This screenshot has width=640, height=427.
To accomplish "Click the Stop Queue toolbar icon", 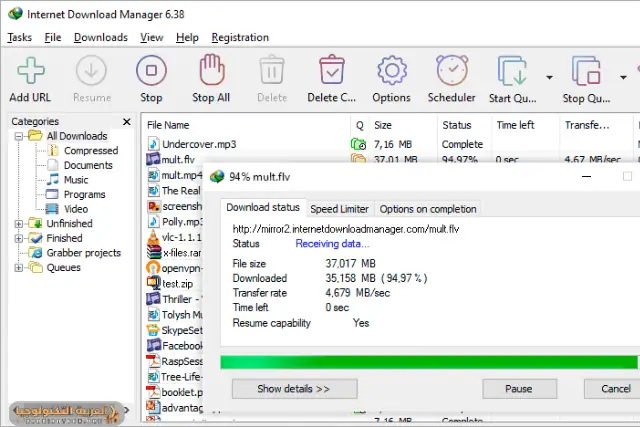I will (x=586, y=71).
